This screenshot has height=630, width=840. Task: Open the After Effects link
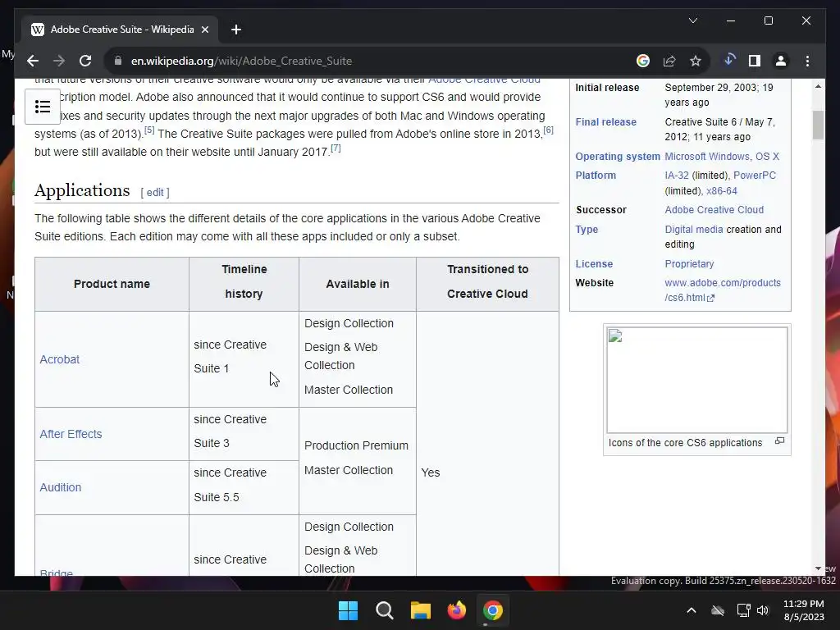point(71,434)
